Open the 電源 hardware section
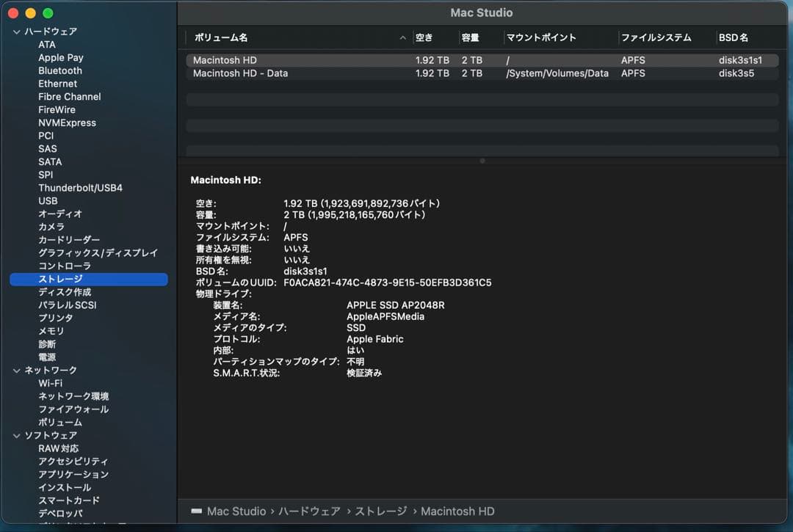Screen dimensions: 793x532 tap(45, 357)
